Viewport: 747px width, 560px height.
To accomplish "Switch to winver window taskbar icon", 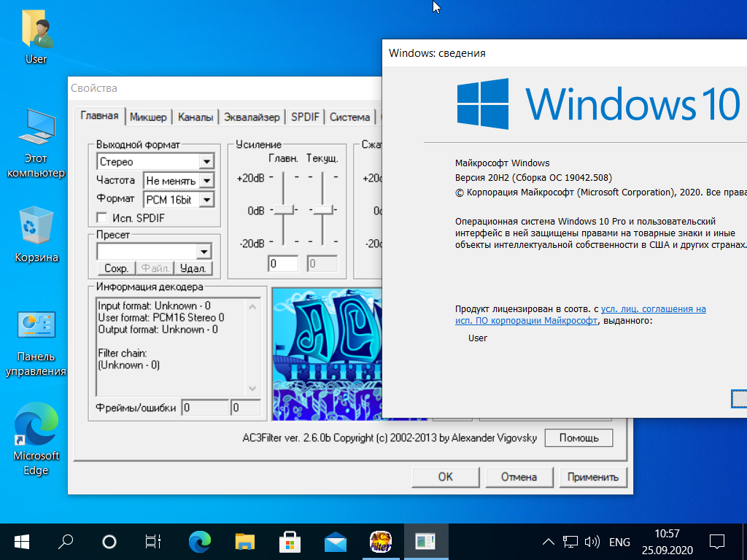I will 426,542.
